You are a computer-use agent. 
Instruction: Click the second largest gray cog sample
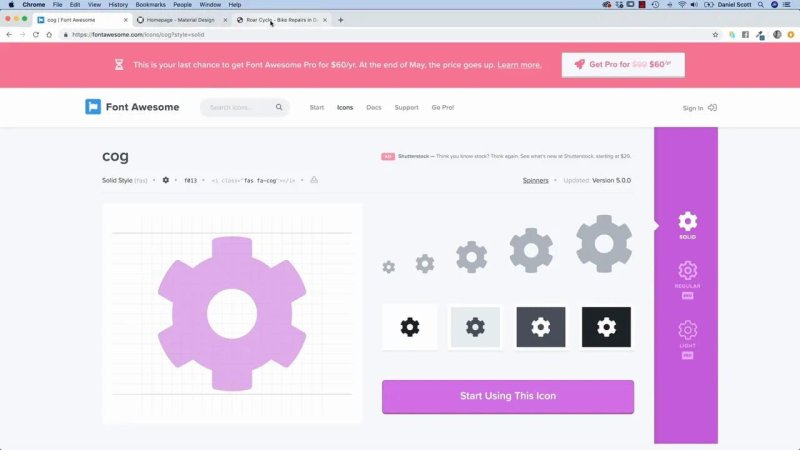pyautogui.click(x=531, y=250)
